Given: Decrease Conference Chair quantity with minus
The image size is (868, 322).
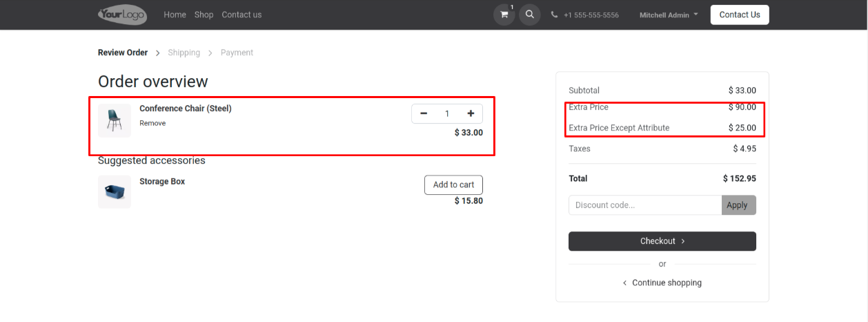Looking at the screenshot, I should tap(424, 114).
